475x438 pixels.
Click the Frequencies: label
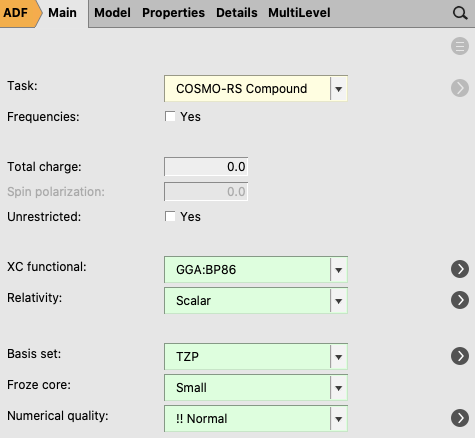(43, 117)
